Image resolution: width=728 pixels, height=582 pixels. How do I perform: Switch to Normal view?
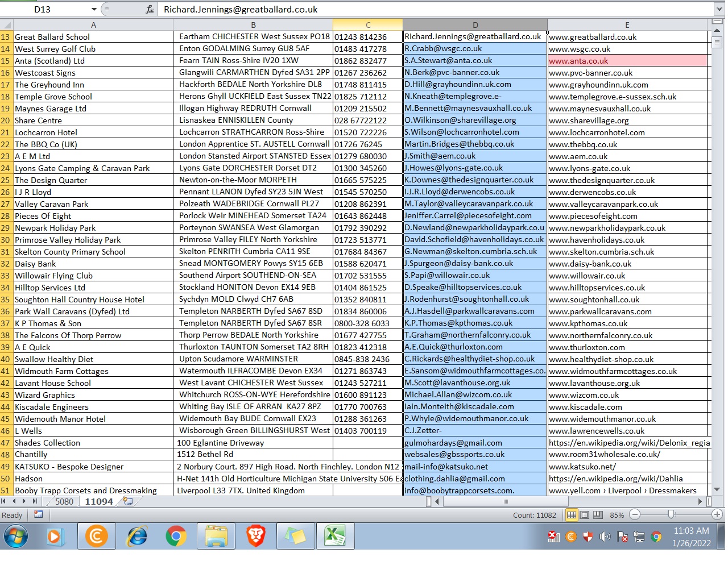(572, 515)
